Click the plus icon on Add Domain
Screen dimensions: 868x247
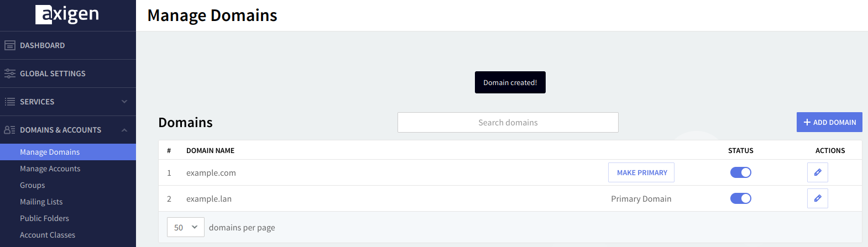point(807,122)
